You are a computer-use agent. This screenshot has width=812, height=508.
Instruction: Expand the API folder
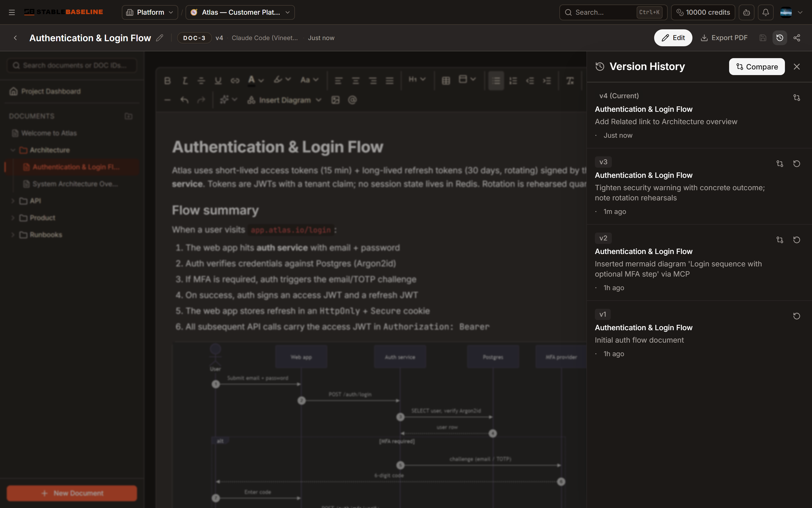13,201
